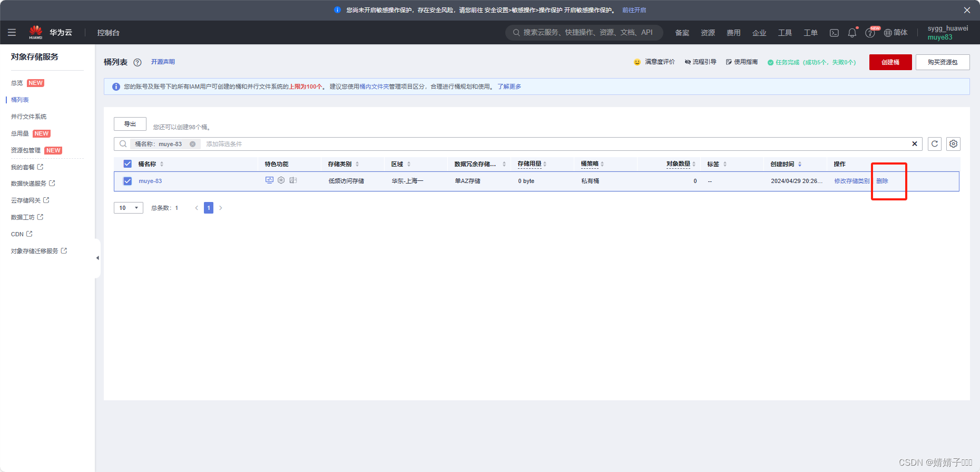Image resolution: width=980 pixels, height=472 pixels.
Task: Click 修改存储类别 for muye-83
Action: [852, 181]
